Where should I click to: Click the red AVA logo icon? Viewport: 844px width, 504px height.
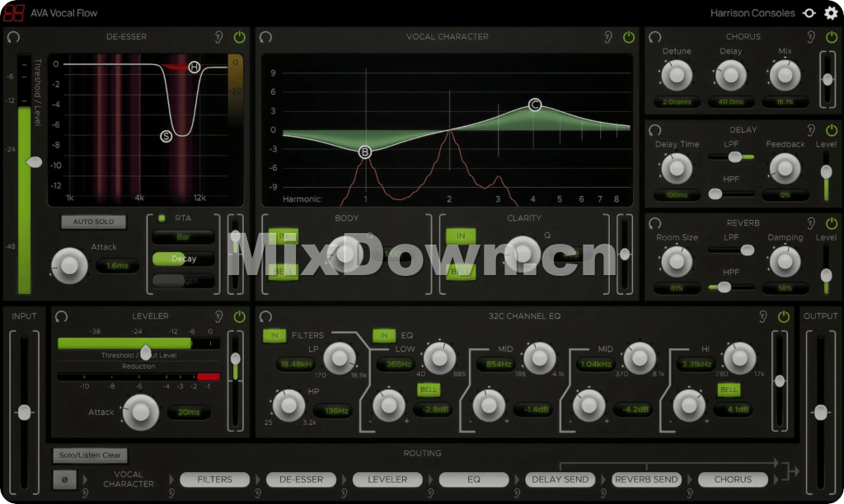point(13,13)
